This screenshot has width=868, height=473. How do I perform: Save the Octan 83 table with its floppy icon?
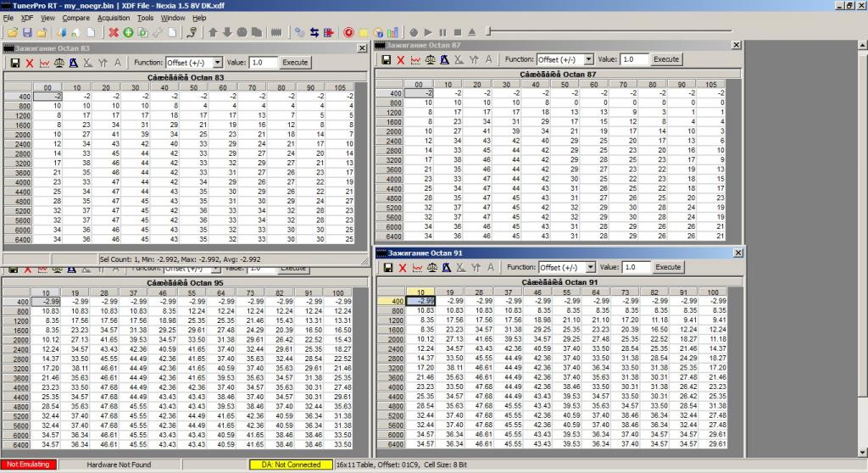click(14, 62)
